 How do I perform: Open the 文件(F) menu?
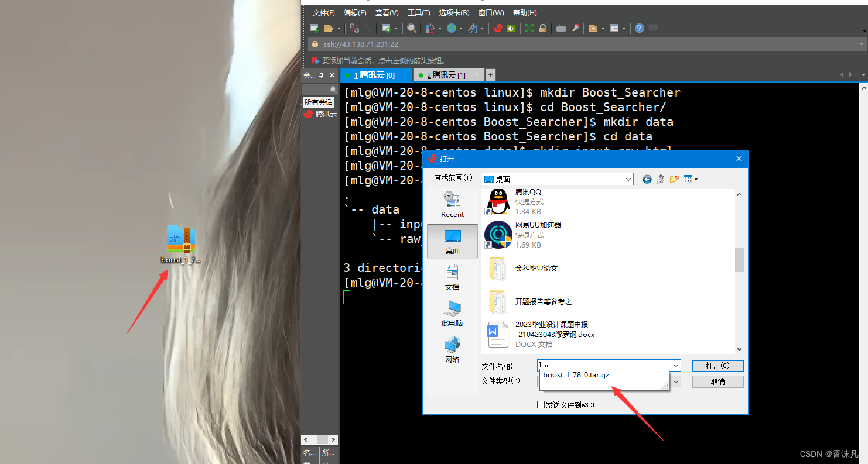point(323,13)
